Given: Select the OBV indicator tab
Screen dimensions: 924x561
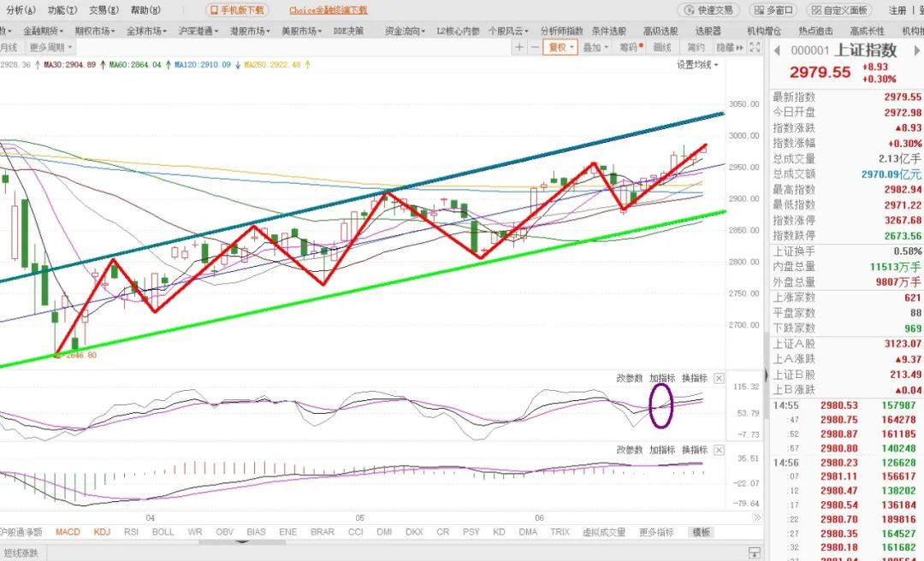Looking at the screenshot, I should coord(224,532).
